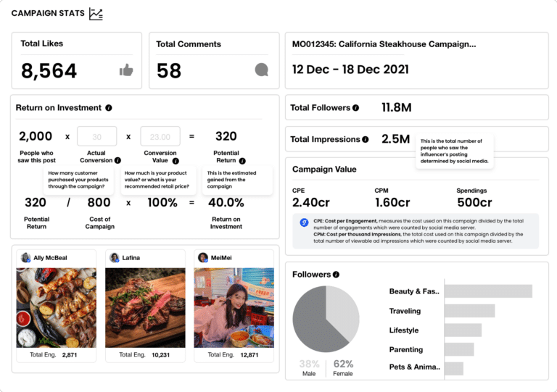Click the Campaign Stats chart icon

tap(96, 13)
